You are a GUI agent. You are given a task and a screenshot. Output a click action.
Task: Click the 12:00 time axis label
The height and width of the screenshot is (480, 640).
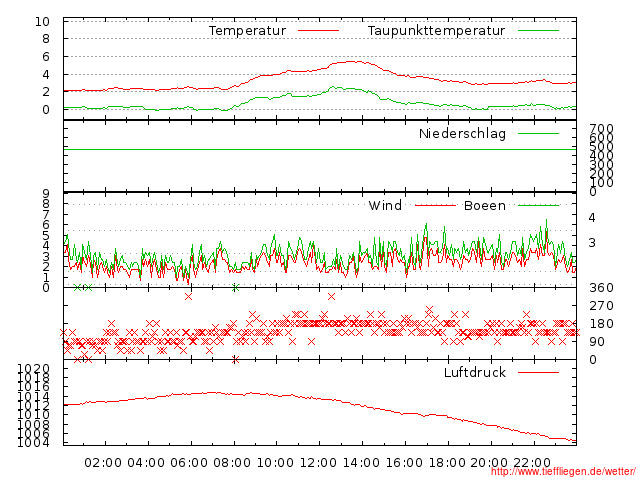(318, 463)
